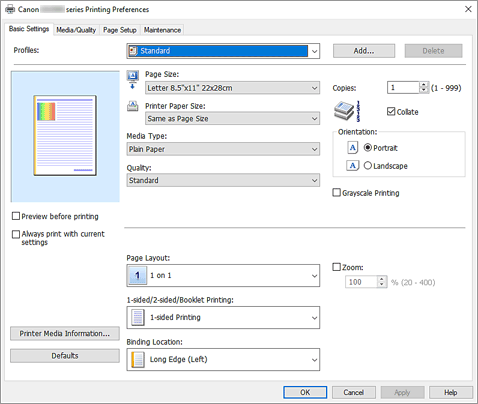Click the Portrait orientation page icon

(352, 147)
